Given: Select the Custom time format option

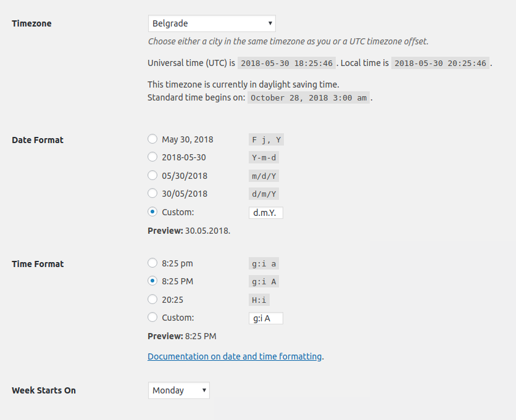Looking at the screenshot, I should pyautogui.click(x=152, y=317).
